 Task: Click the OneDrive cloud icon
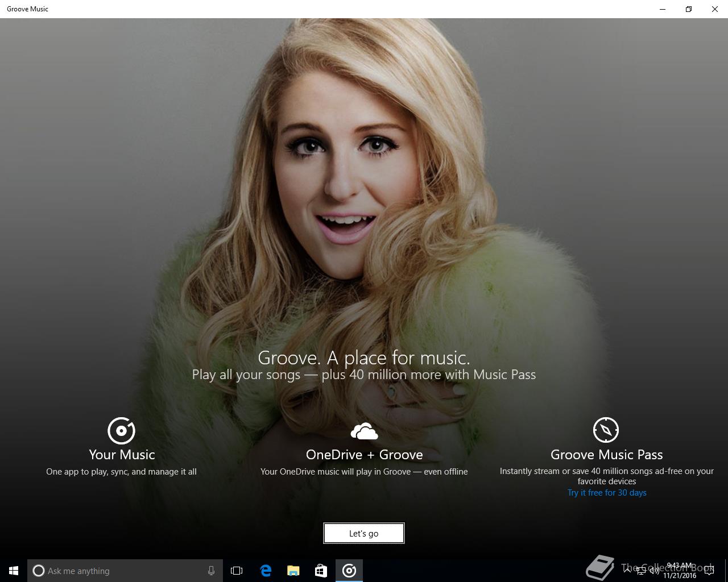point(364,431)
